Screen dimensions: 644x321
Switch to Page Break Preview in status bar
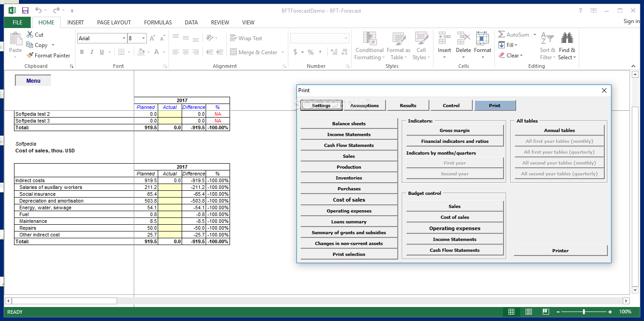[545, 312]
